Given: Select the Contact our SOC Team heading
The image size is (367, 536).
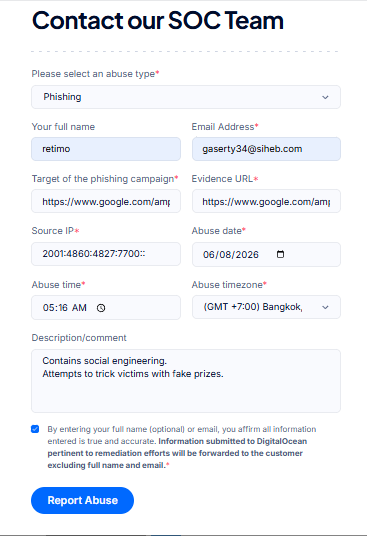Looking at the screenshot, I should click(158, 21).
